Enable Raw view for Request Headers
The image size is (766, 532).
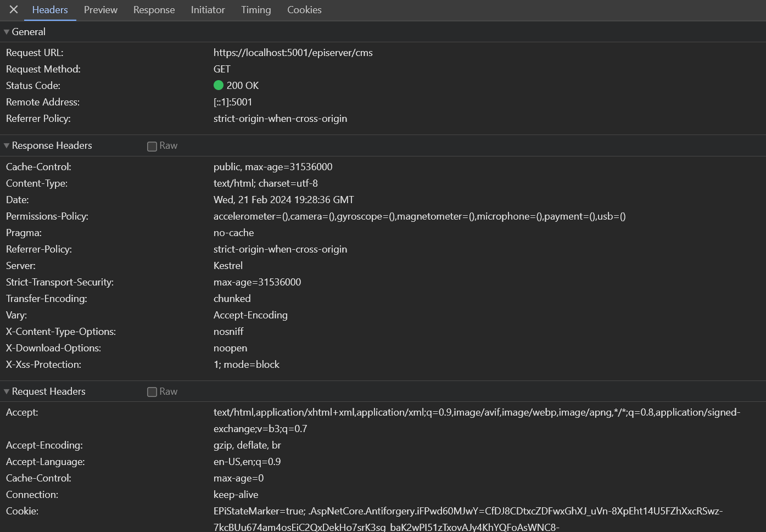(x=152, y=392)
